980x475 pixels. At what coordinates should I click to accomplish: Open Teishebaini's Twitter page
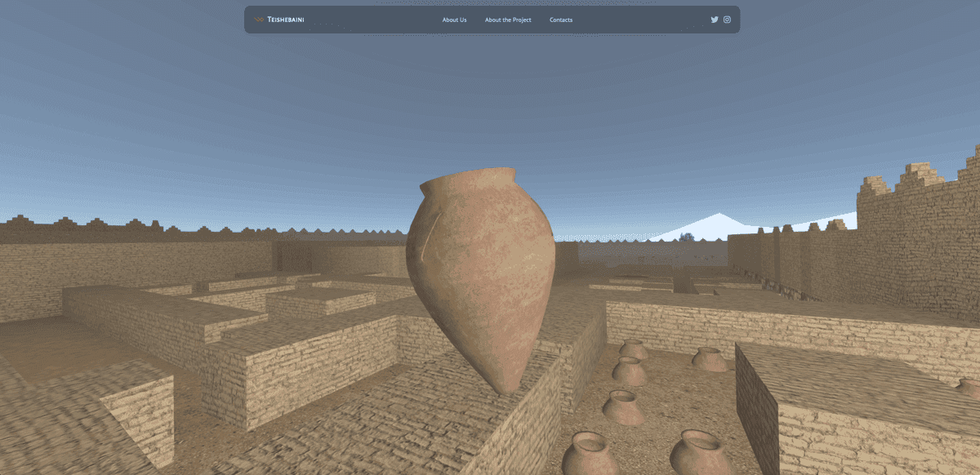point(715,19)
